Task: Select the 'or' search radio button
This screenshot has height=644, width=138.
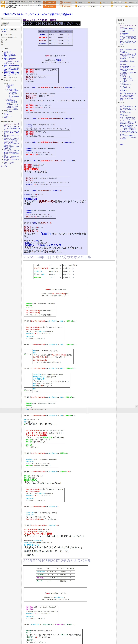Action: coord(8,29)
